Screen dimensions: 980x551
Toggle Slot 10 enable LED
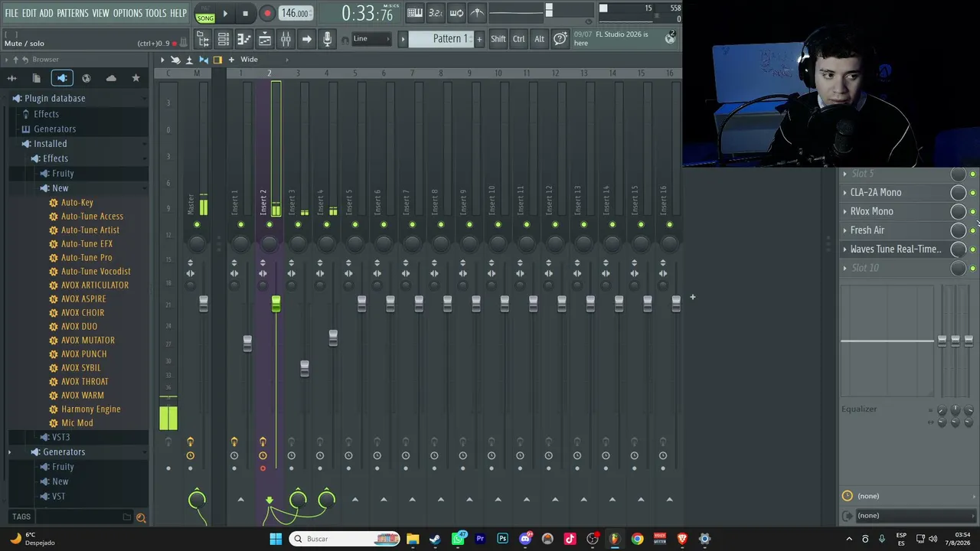click(972, 268)
